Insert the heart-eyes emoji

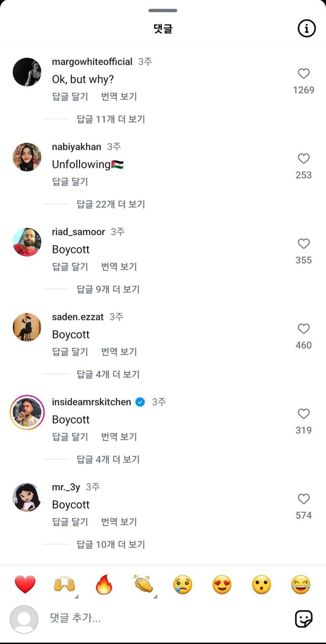pyautogui.click(x=222, y=584)
